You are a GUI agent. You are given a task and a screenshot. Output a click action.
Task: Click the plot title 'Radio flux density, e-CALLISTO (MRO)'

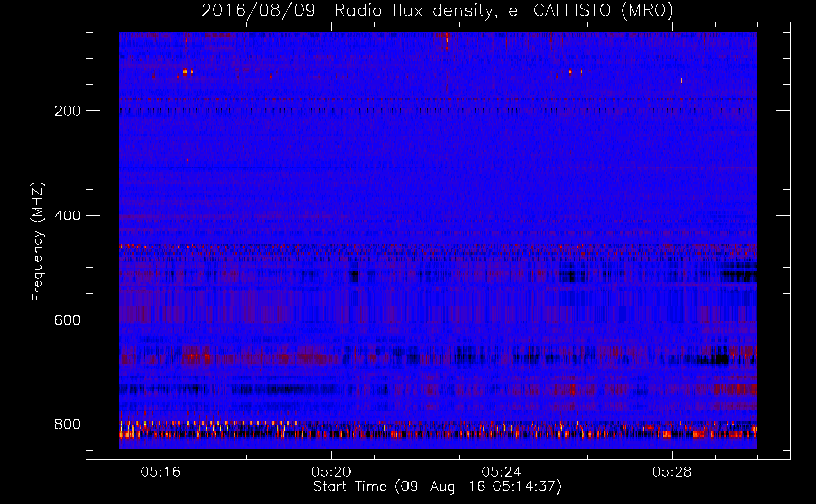click(504, 10)
